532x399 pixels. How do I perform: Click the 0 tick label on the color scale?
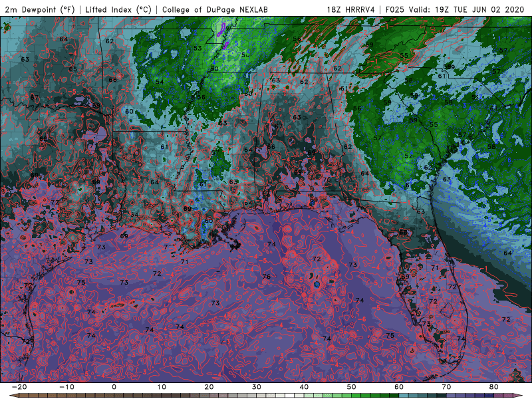(x=114, y=387)
